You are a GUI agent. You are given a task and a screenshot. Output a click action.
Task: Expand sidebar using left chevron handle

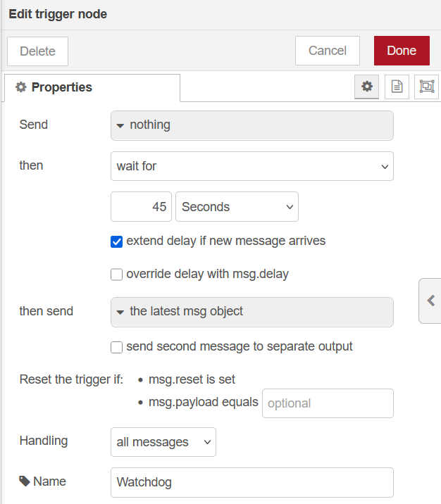tap(430, 301)
